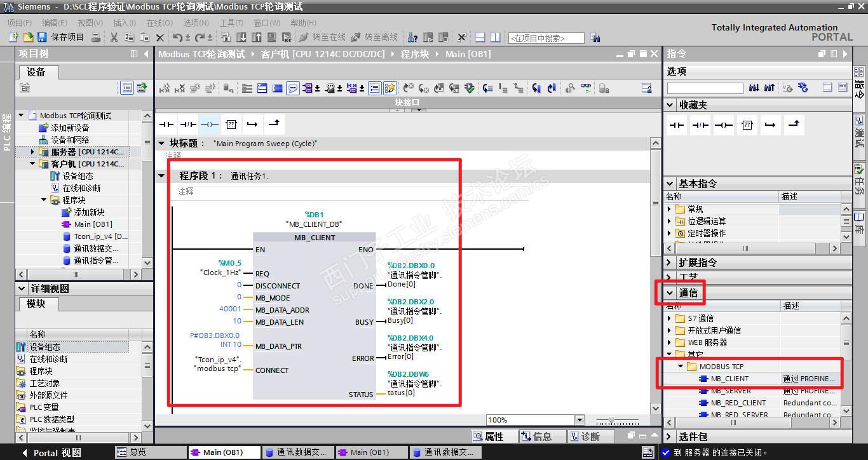Toggle the pane view icon in instruction options
868x460 pixels.
(827, 88)
